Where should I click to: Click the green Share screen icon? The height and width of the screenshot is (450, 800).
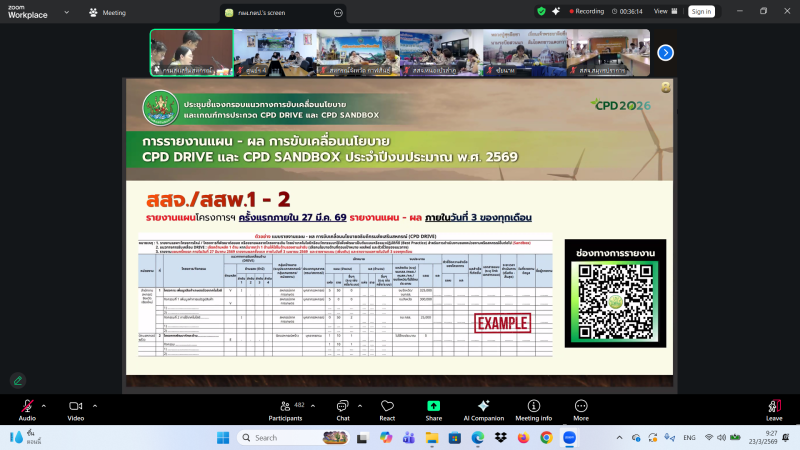pos(434,406)
